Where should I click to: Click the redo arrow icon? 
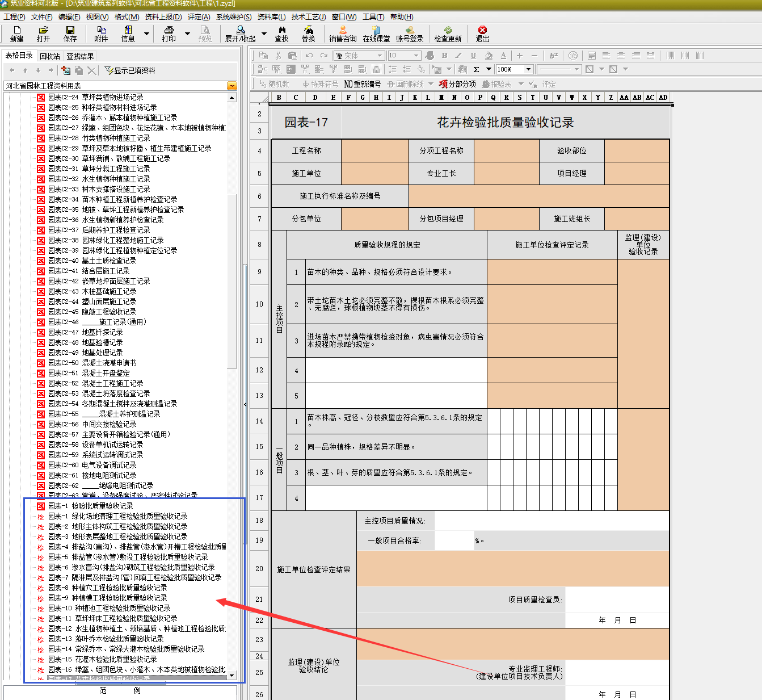coord(324,55)
